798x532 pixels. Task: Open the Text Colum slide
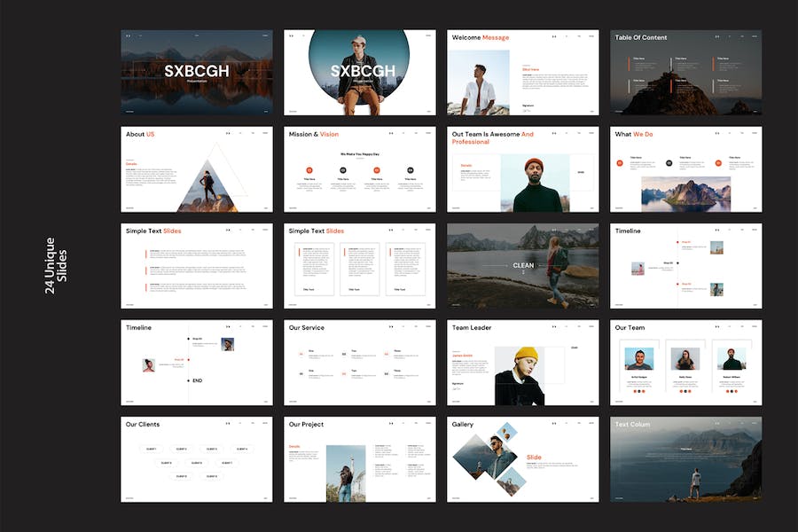685,459
